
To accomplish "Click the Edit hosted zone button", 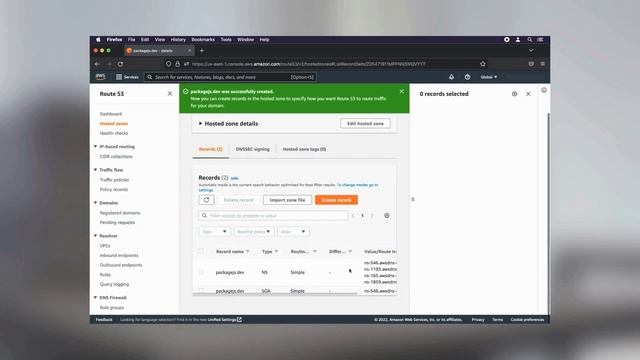I will tap(365, 123).
